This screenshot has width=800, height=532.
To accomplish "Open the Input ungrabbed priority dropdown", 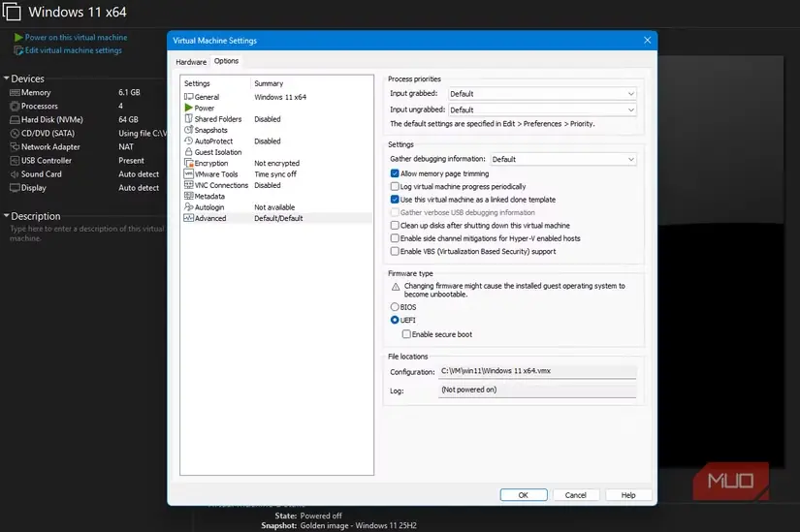I will (x=542, y=110).
